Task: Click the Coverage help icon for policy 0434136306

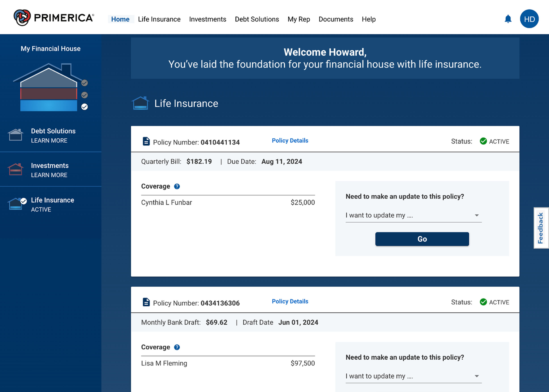Action: tap(177, 347)
